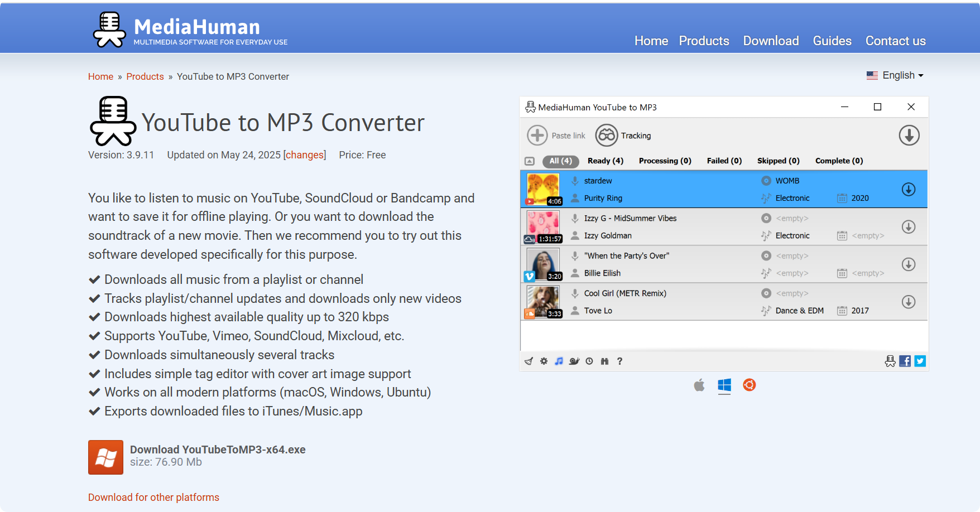Click the Start all downloads arrow icon

pos(909,136)
